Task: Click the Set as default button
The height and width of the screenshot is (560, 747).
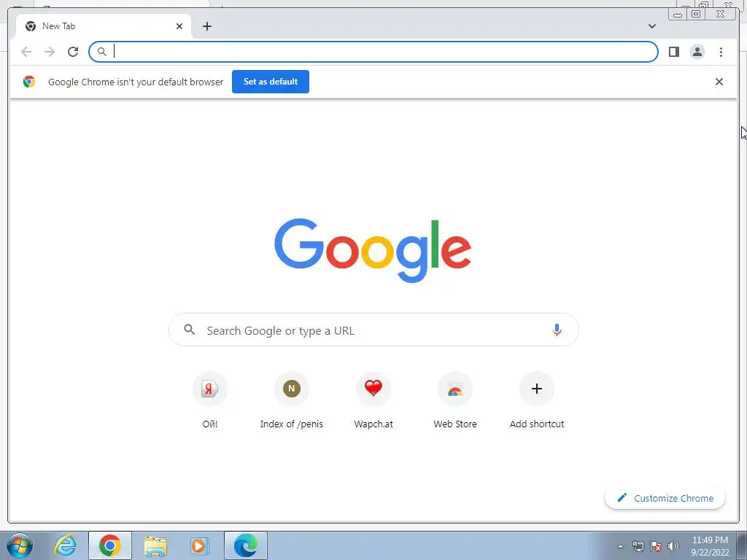Action: click(270, 82)
